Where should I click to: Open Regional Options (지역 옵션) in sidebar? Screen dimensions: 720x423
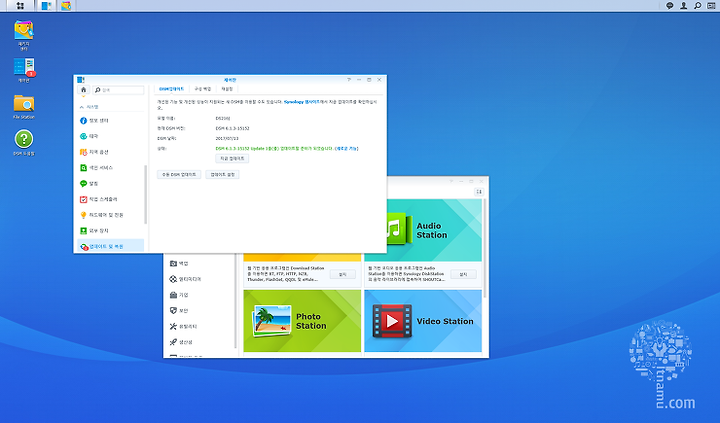point(111,152)
